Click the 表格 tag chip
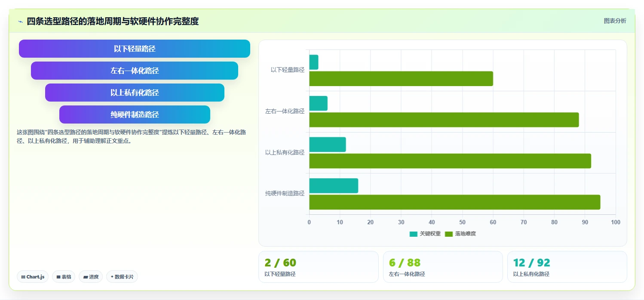The height and width of the screenshot is (300, 644). (64, 277)
